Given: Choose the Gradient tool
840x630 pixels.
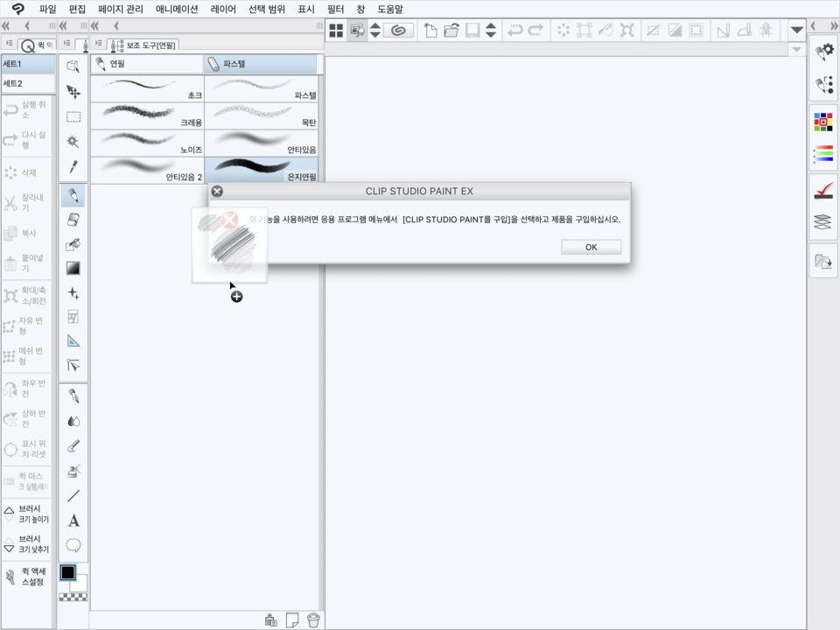Looking at the screenshot, I should pos(73,269).
